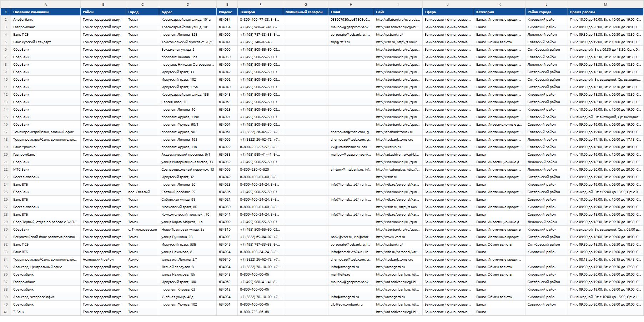The width and height of the screenshot is (644, 322).
Task: Click address 'Академический проспект, 5/1'
Action: pyautogui.click(x=188, y=155)
